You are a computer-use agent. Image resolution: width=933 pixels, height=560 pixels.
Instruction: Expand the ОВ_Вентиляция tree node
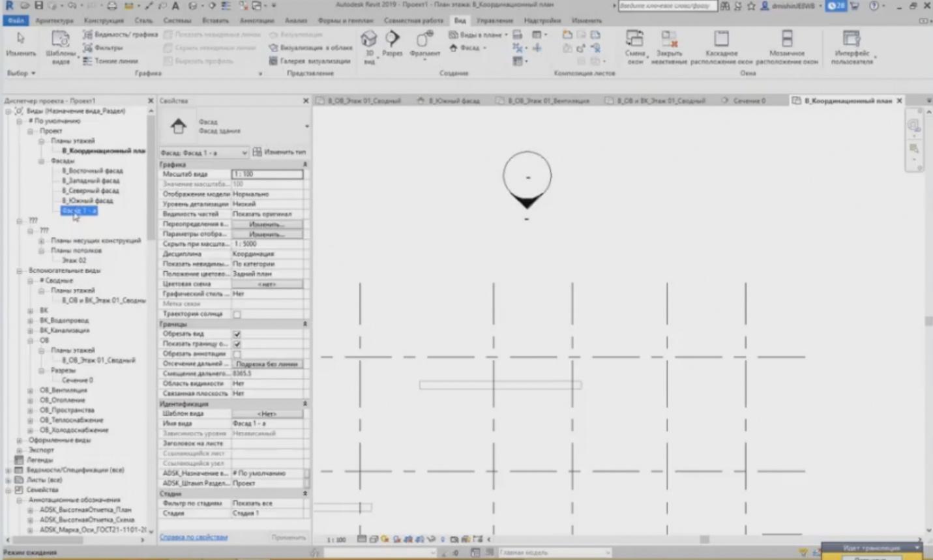[31, 391]
